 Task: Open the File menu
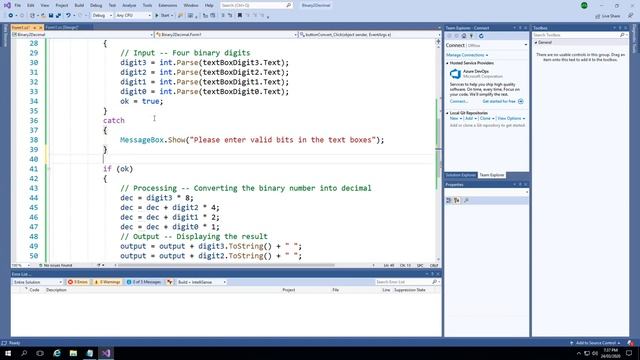(x=18, y=5)
